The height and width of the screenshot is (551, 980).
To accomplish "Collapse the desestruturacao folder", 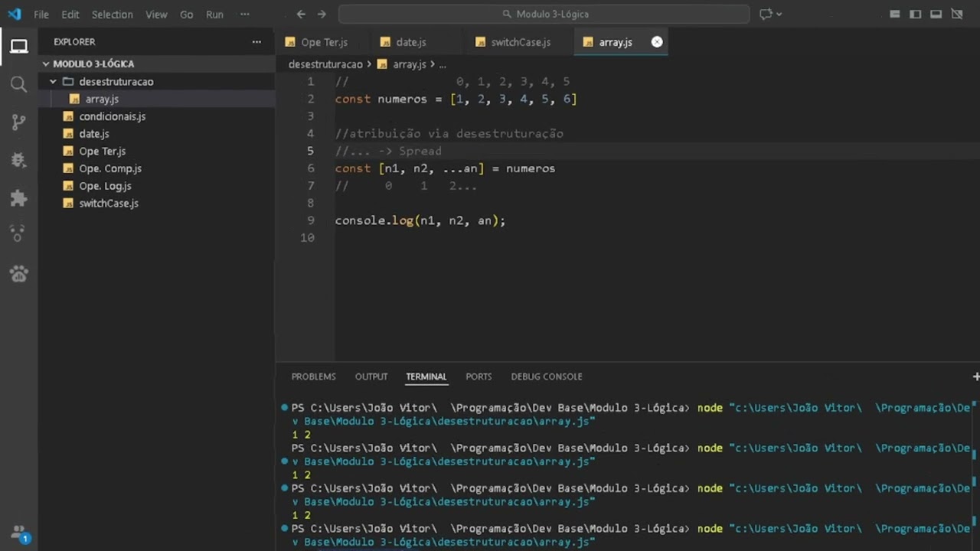I will pyautogui.click(x=157, y=82).
